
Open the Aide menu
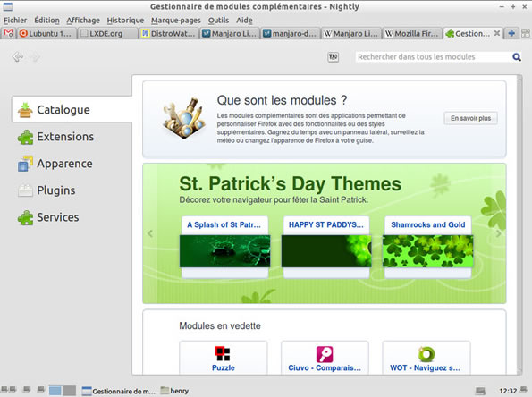(x=244, y=21)
